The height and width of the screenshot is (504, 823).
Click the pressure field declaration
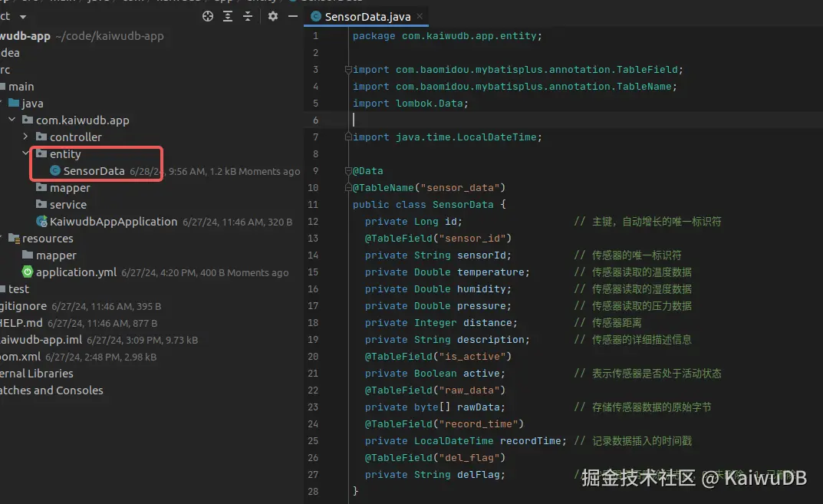click(438, 305)
